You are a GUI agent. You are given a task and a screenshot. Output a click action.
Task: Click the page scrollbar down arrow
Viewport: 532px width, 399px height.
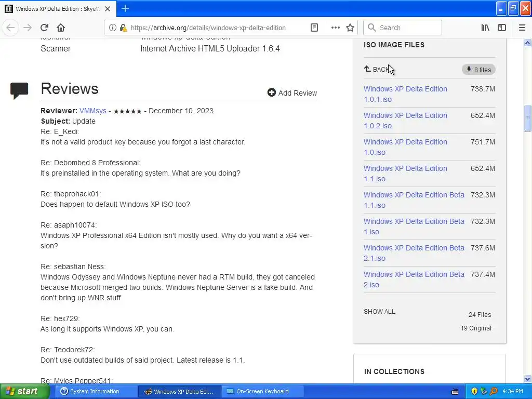pyautogui.click(x=527, y=379)
